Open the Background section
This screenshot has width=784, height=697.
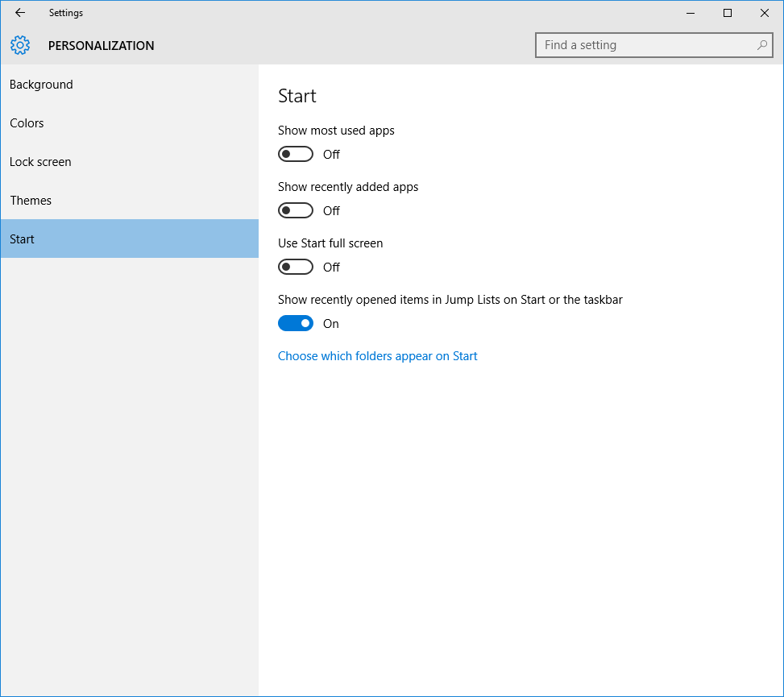130,85
